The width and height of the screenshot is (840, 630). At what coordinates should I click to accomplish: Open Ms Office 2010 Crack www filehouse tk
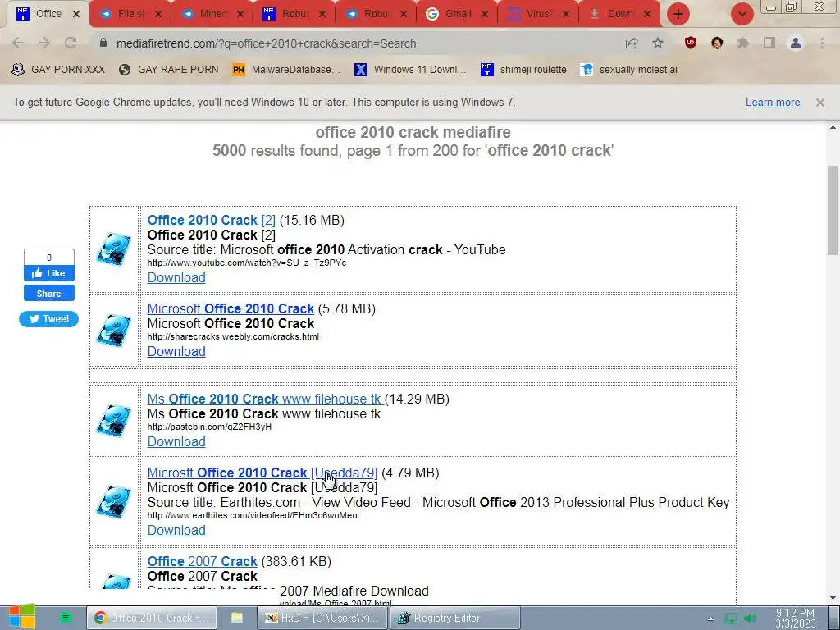pos(265,399)
